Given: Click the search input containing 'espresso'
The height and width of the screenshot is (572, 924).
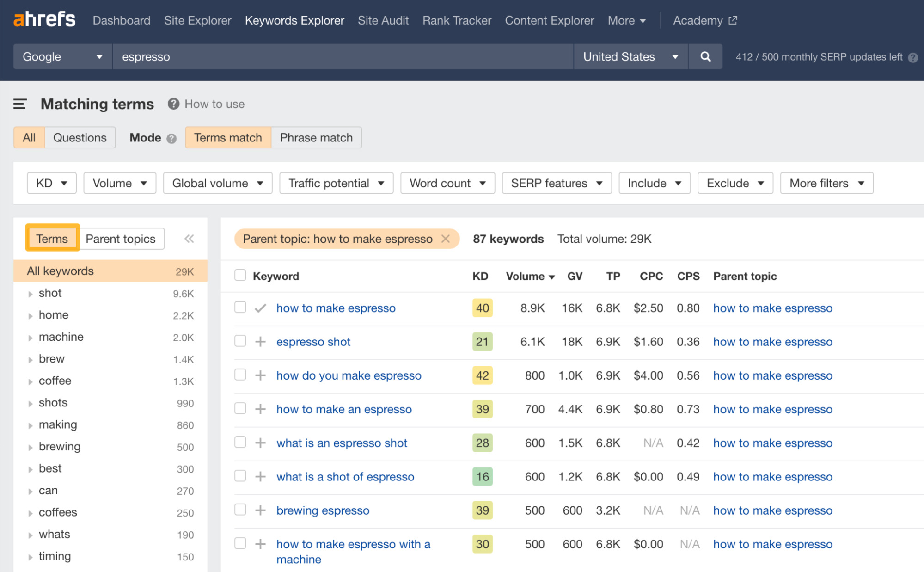Looking at the screenshot, I should tap(342, 56).
